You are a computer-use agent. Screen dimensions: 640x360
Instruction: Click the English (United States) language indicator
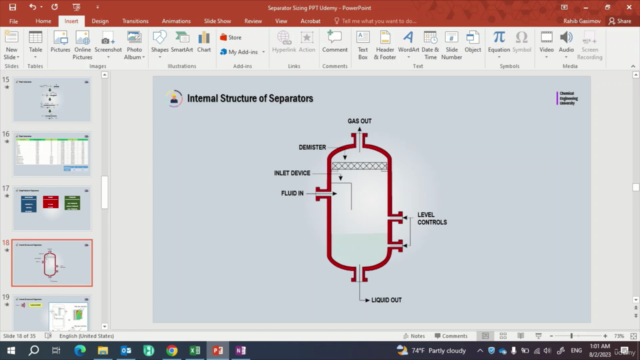pos(87,336)
